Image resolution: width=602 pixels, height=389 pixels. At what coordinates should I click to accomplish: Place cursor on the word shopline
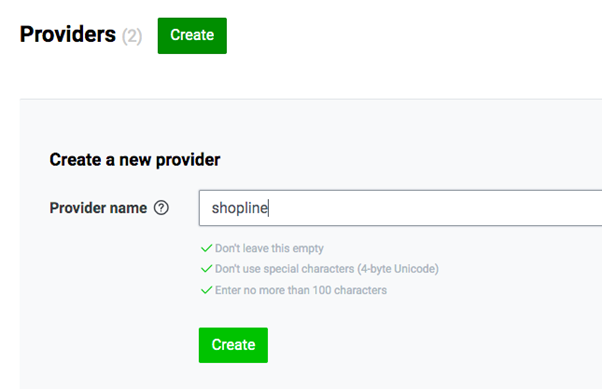pyautogui.click(x=240, y=208)
